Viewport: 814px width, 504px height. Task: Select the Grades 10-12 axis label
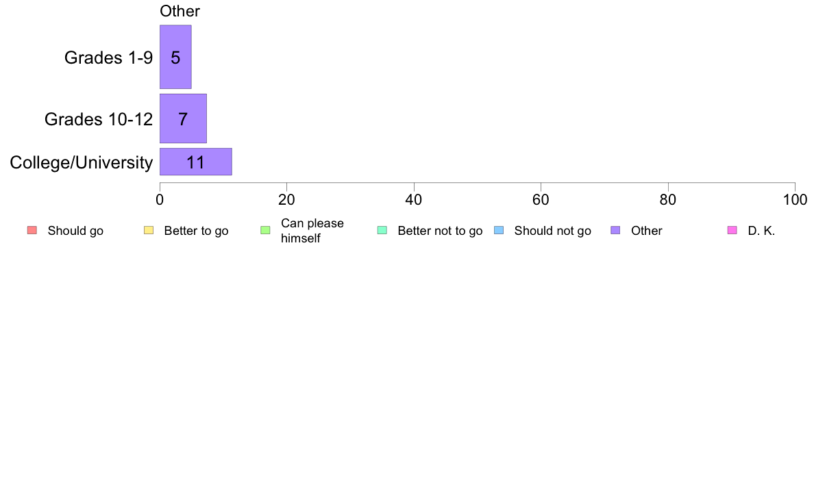pyautogui.click(x=99, y=119)
